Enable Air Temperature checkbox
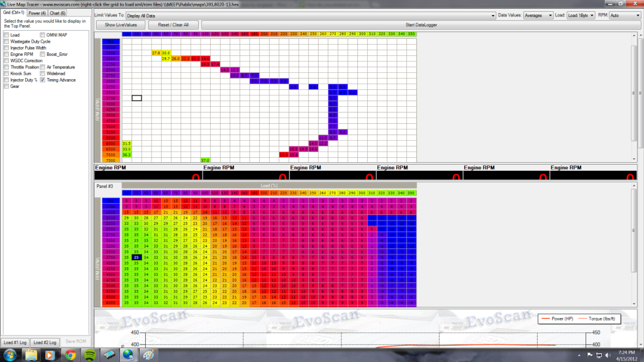Screen dimensions: 644x362 [x=42, y=67]
